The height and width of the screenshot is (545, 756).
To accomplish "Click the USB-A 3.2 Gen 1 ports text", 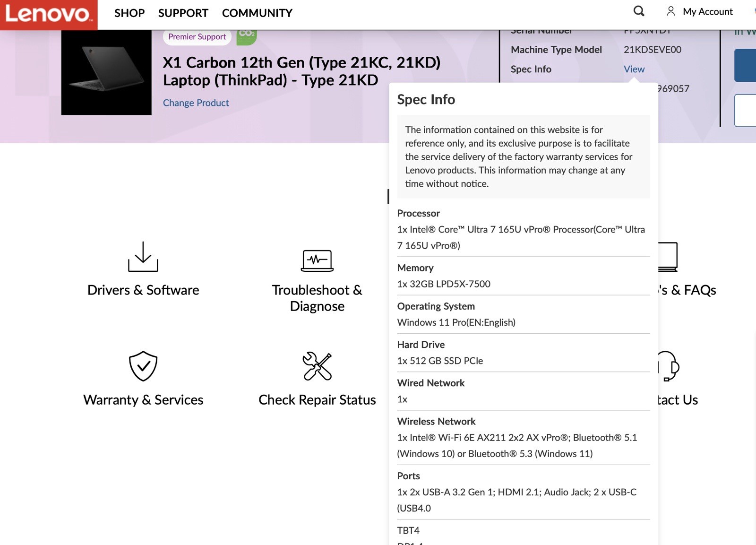I will (516, 500).
